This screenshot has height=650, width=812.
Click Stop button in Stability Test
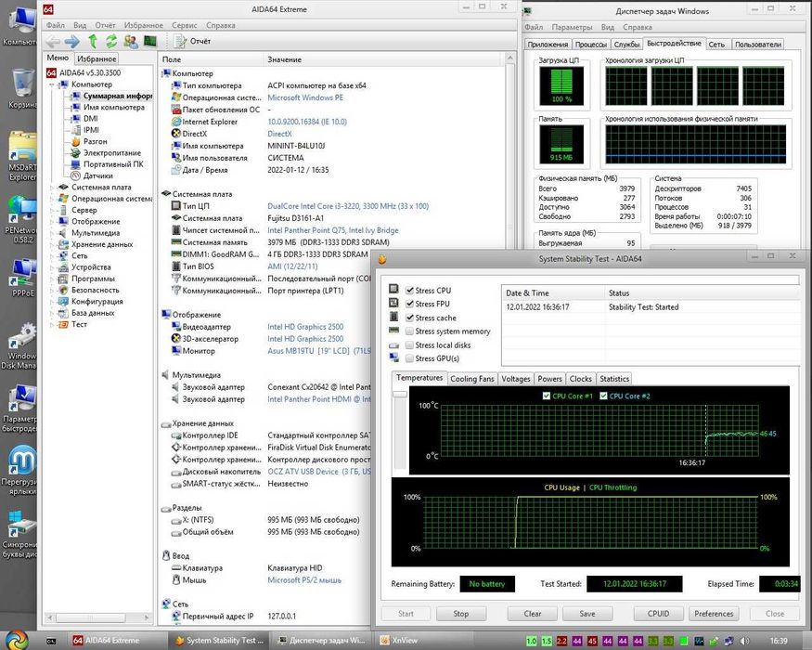click(x=461, y=614)
